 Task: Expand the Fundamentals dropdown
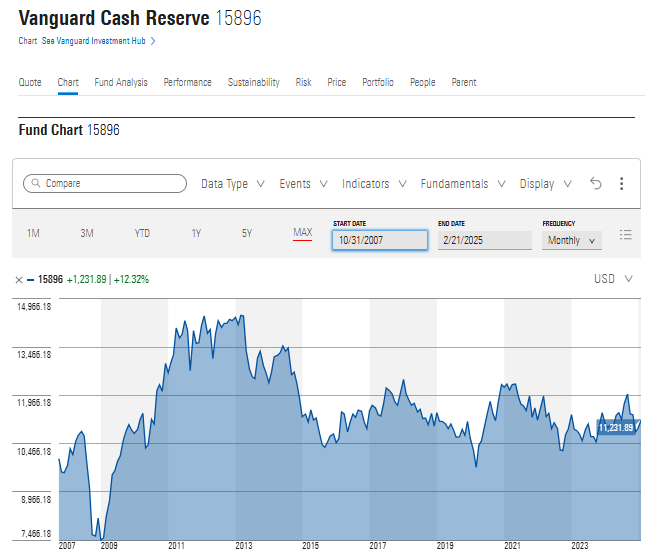[463, 183]
